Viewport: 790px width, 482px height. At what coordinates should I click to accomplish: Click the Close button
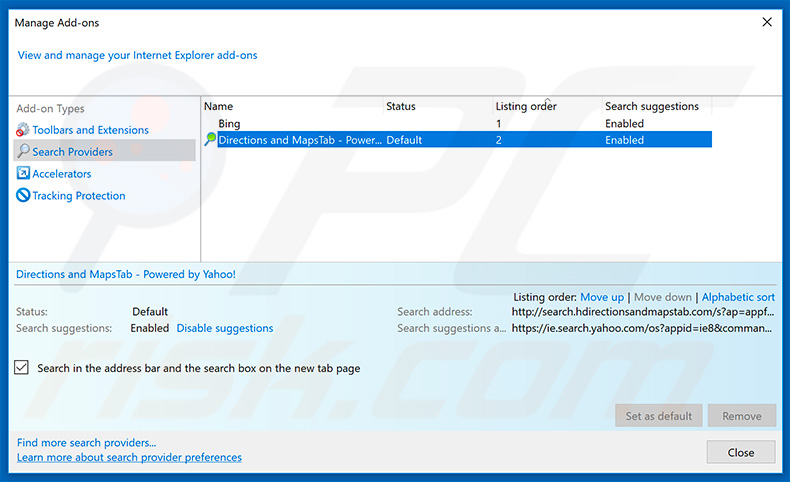coord(741,452)
